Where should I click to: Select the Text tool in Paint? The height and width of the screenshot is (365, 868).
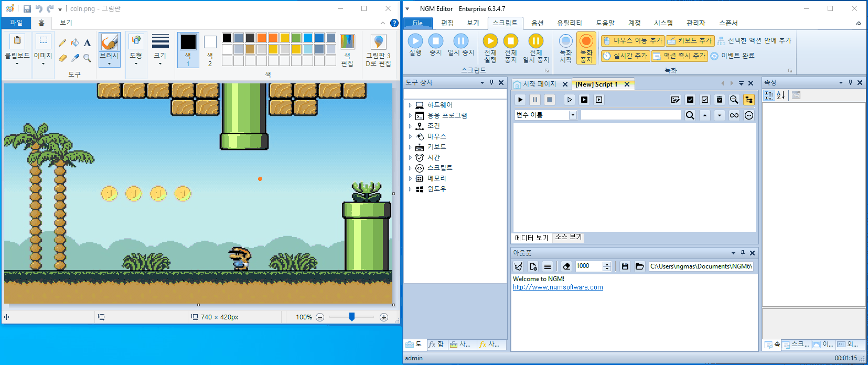tap(87, 43)
